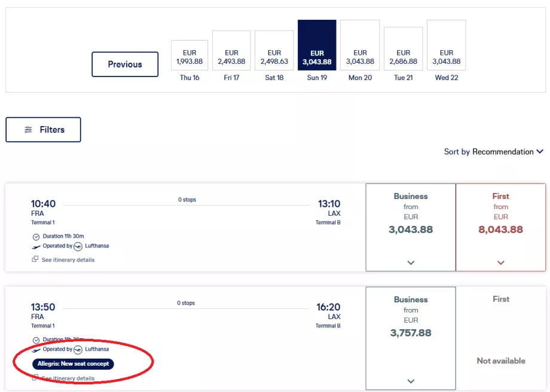The height and width of the screenshot is (392, 550).
Task: Expand Business fare for 10:40 flight
Action: click(411, 262)
